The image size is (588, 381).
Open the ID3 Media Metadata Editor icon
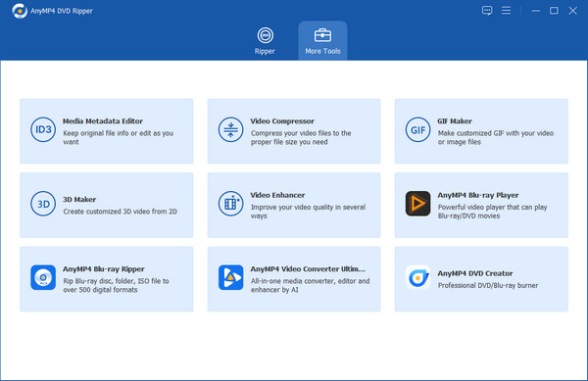pos(43,129)
